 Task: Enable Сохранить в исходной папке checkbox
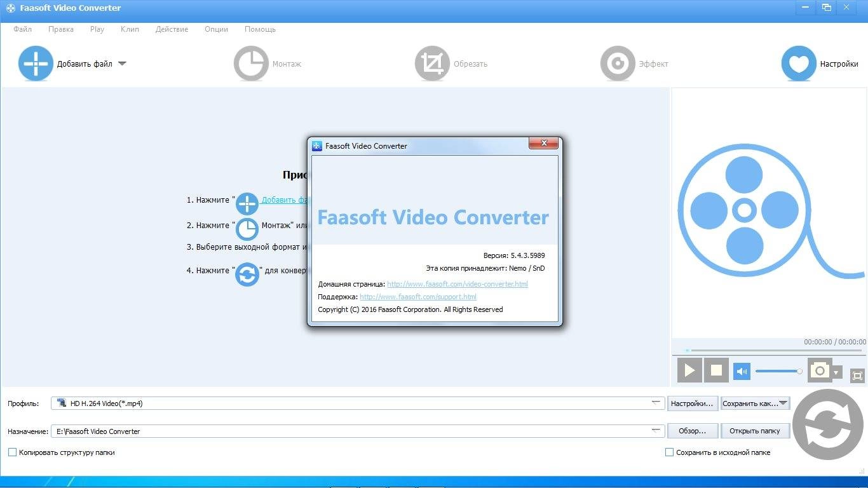tap(669, 452)
